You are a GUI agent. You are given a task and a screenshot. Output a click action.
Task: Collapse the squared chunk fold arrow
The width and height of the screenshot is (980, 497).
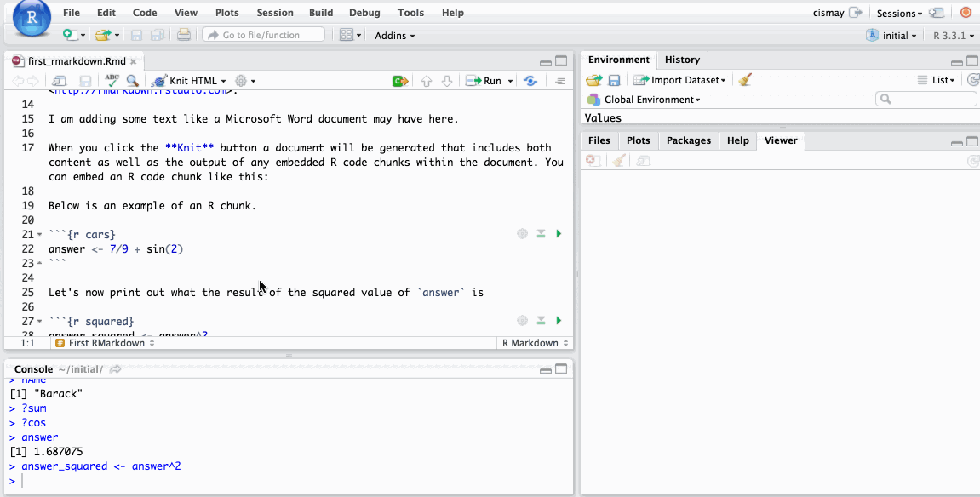click(x=39, y=322)
